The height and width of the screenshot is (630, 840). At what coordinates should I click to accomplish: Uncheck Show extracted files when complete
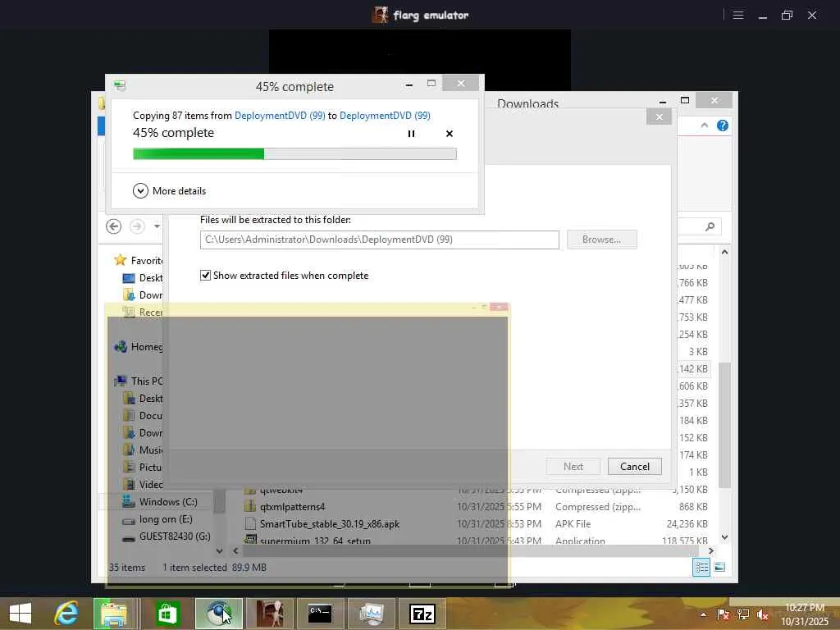[205, 276]
